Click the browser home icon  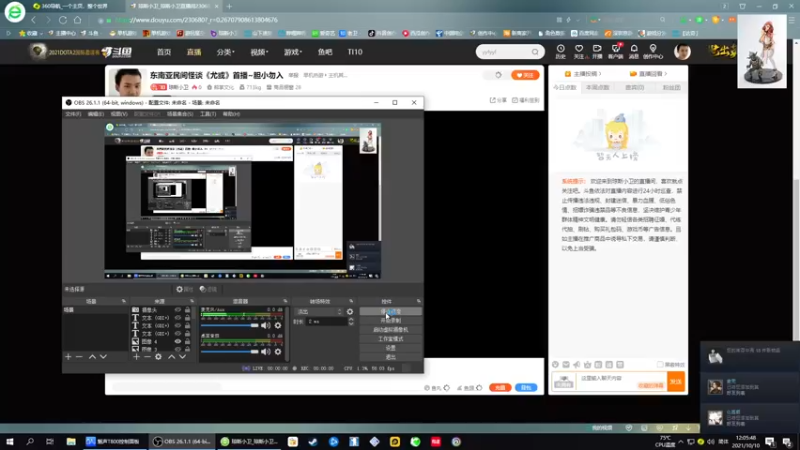click(78, 20)
